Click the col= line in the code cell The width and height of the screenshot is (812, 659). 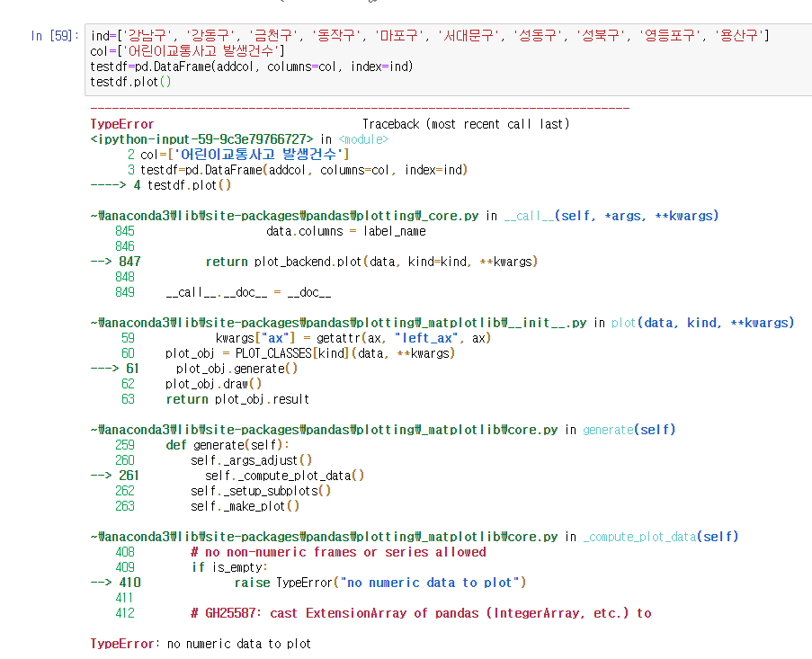(x=187, y=51)
